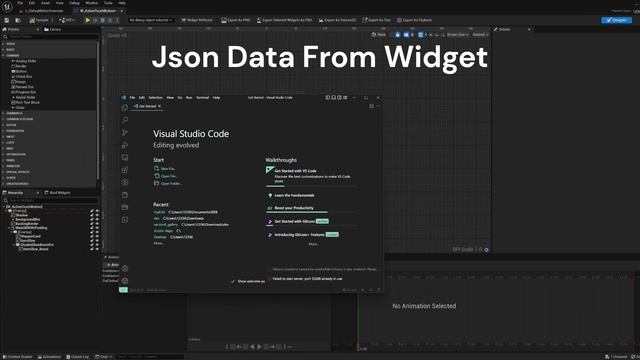Image resolution: width=640 pixels, height=360 pixels.
Task: Select the Library panel tab
Action: (x=53, y=29)
